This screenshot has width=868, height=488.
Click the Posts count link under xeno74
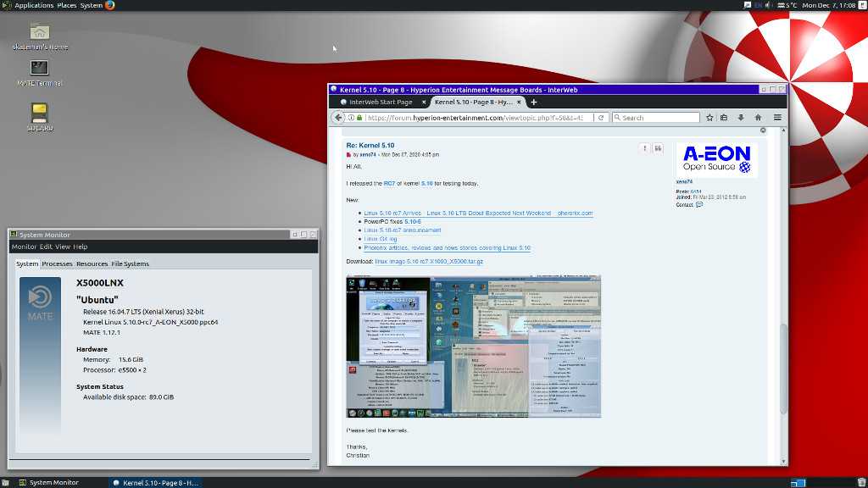click(x=695, y=192)
